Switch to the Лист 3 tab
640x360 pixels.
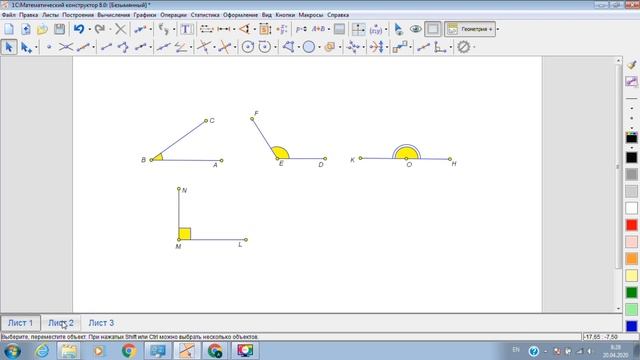pyautogui.click(x=101, y=323)
